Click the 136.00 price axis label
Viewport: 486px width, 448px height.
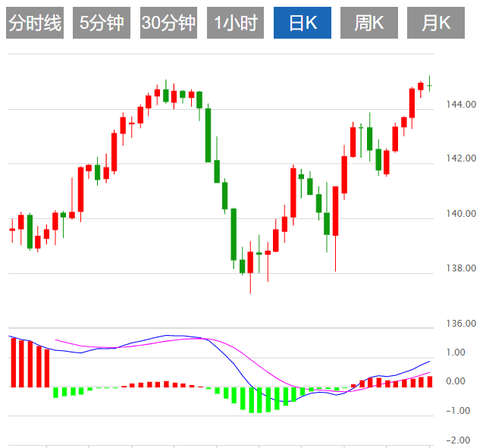tap(461, 324)
